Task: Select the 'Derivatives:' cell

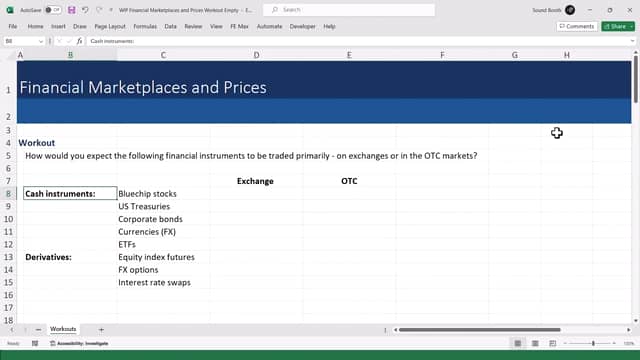Action: pyautogui.click(x=70, y=257)
